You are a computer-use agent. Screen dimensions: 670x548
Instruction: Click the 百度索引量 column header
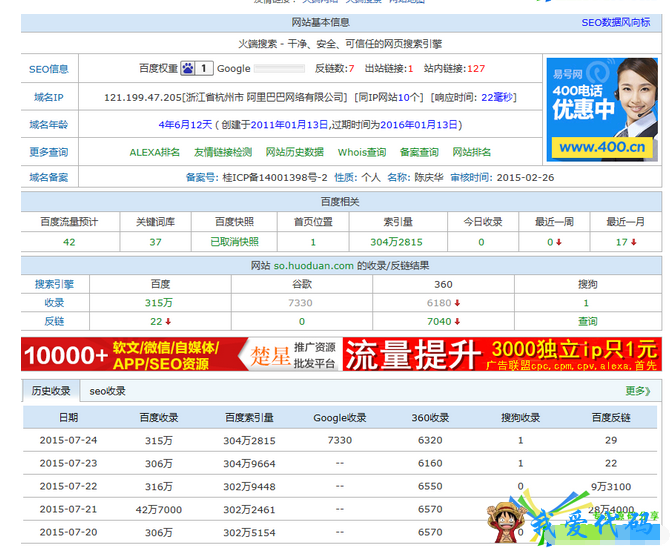tap(250, 418)
